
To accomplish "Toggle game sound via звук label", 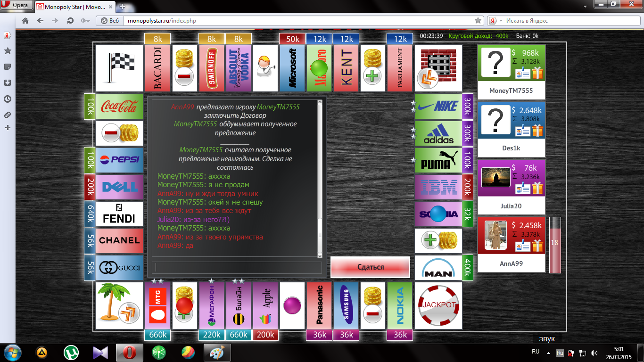I will (x=547, y=339).
